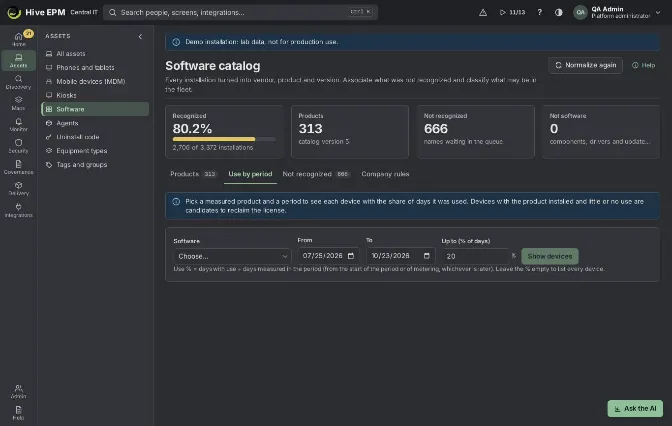The height and width of the screenshot is (426, 672).
Task: Open Agents in the sidebar
Action: click(x=95, y=123)
